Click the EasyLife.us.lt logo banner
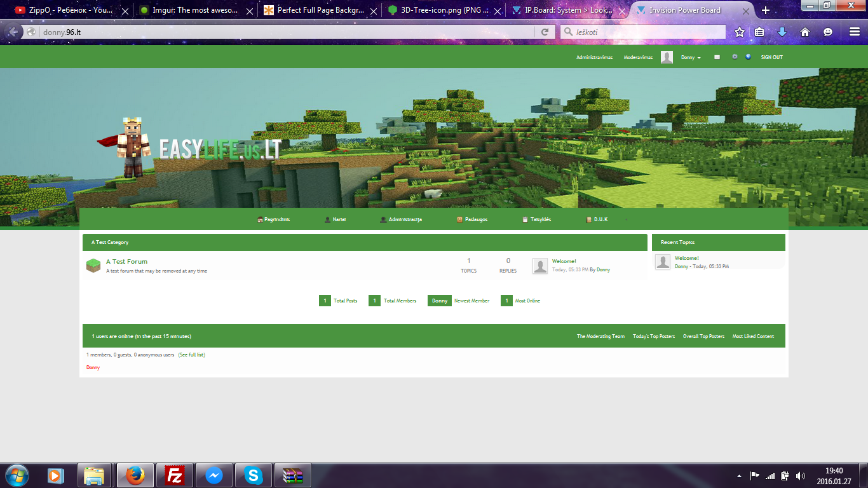 click(x=189, y=147)
